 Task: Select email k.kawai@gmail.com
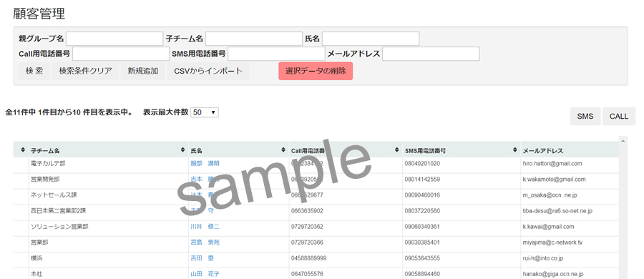548,226
